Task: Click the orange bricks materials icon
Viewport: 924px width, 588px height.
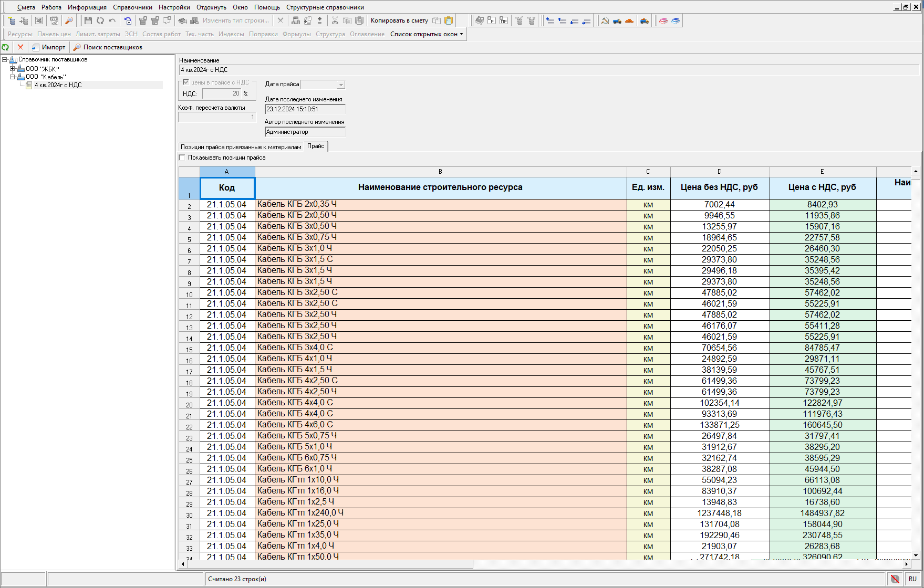Action: pos(629,20)
